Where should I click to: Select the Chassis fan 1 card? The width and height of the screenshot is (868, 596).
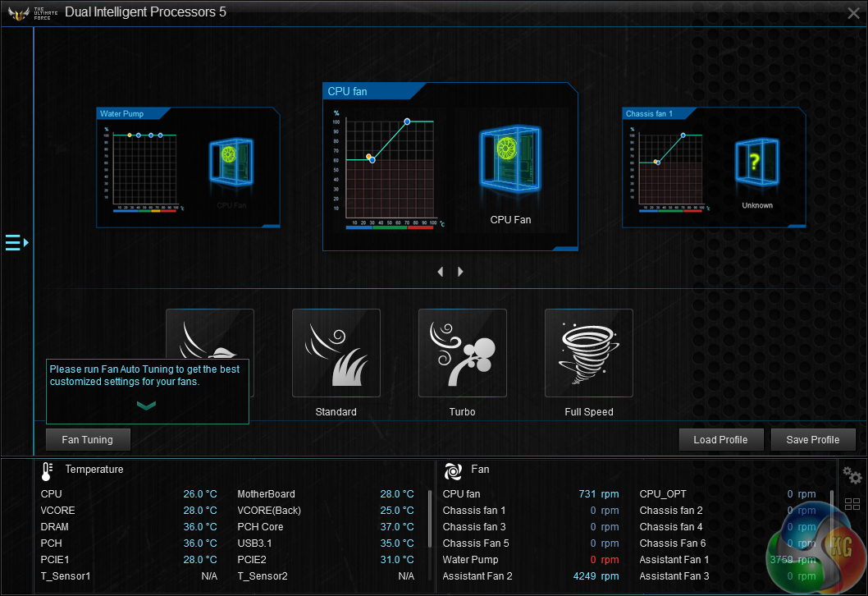click(714, 167)
